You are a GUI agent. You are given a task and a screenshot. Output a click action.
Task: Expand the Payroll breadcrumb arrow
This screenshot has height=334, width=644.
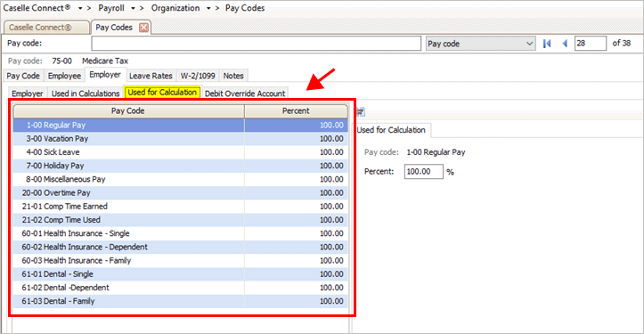click(133, 8)
